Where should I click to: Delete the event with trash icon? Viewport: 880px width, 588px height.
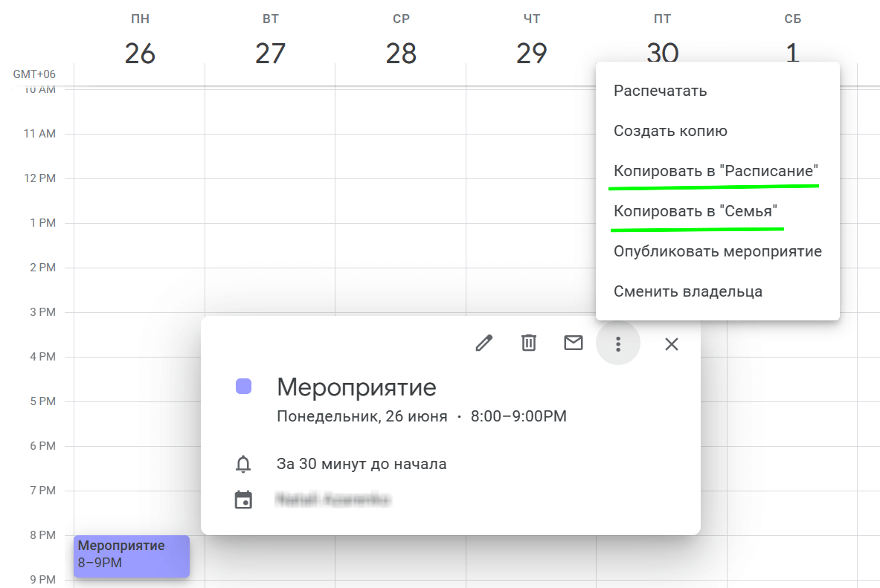pos(529,343)
